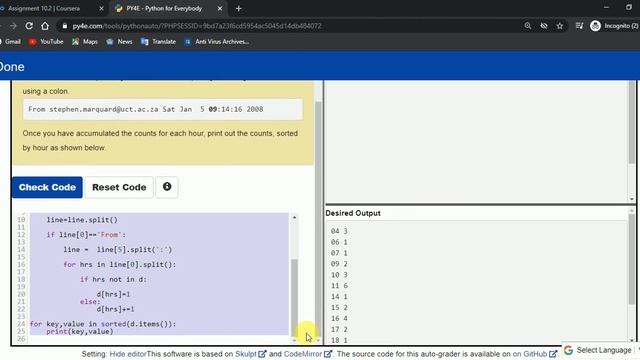Open the Maps bookmark
This screenshot has width=640, height=360.
tap(85, 42)
